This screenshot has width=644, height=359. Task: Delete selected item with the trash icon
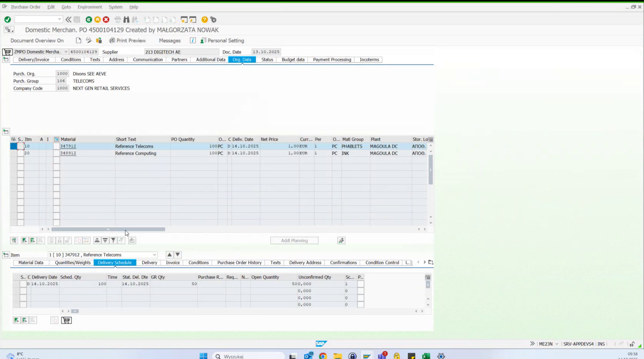[51, 240]
